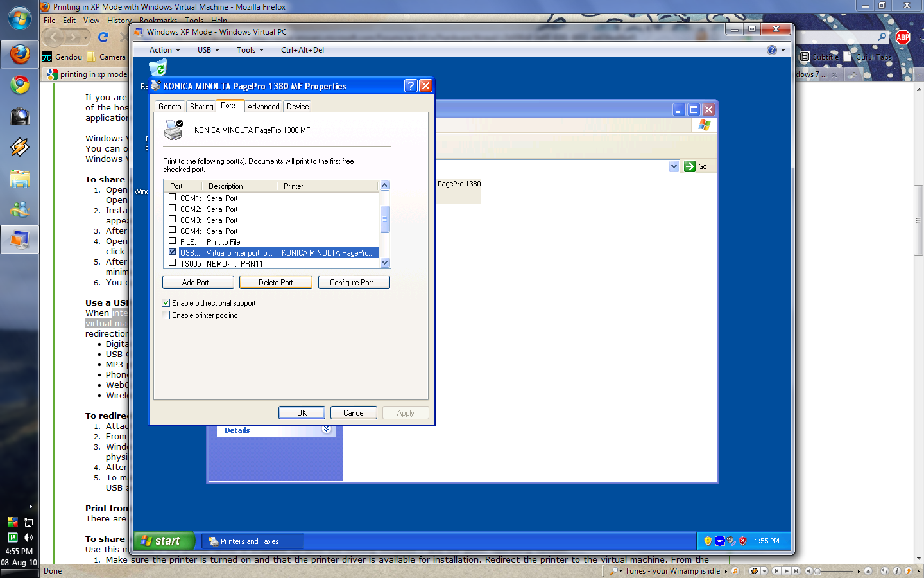The height and width of the screenshot is (578, 924).
Task: Enable printer pooling checkbox
Action: coord(166,315)
